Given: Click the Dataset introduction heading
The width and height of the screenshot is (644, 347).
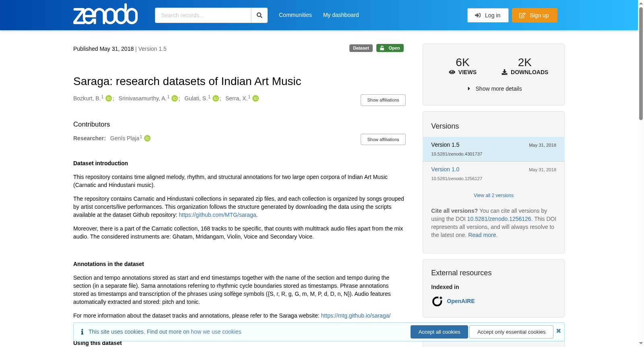Looking at the screenshot, I should coord(101,163).
